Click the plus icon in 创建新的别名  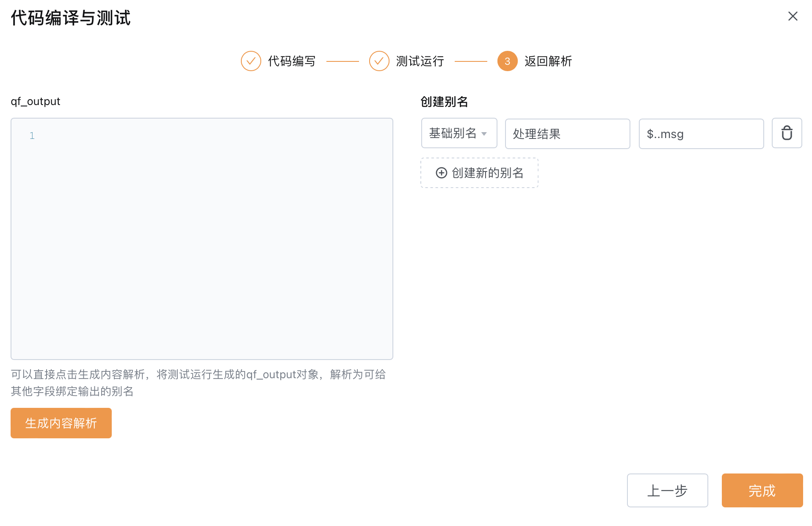[x=441, y=173]
